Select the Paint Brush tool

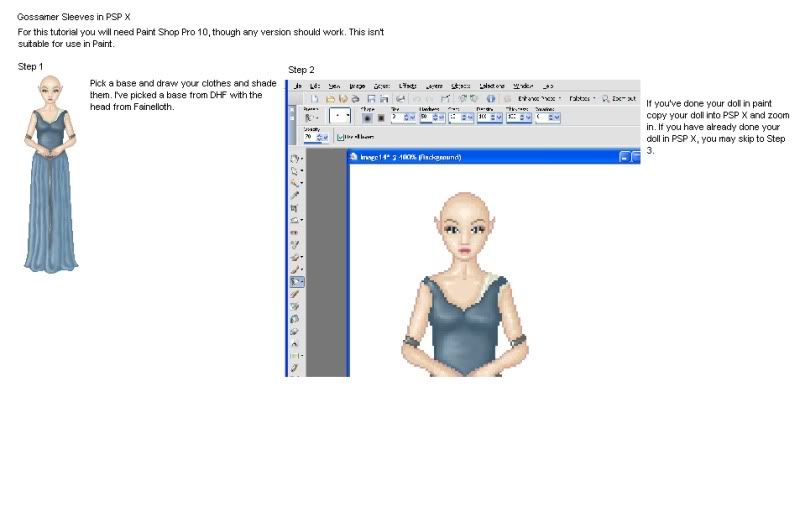pyautogui.click(x=295, y=269)
